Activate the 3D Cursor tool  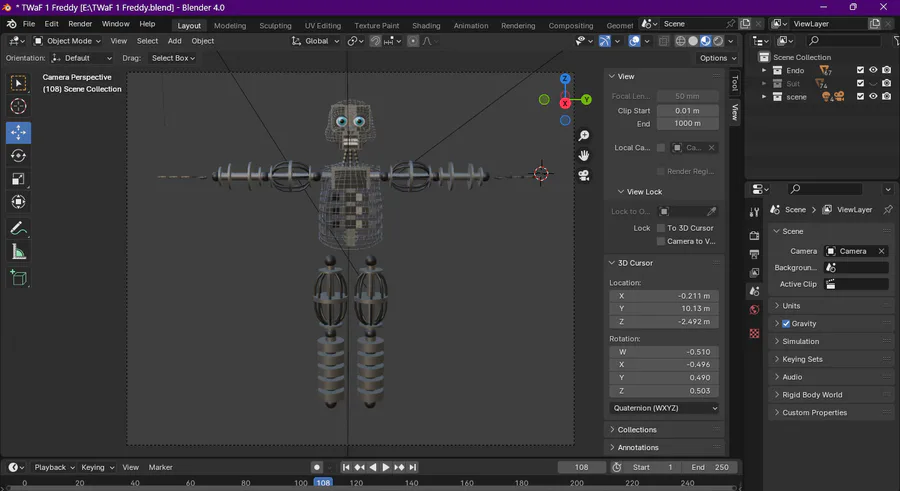pyautogui.click(x=18, y=106)
